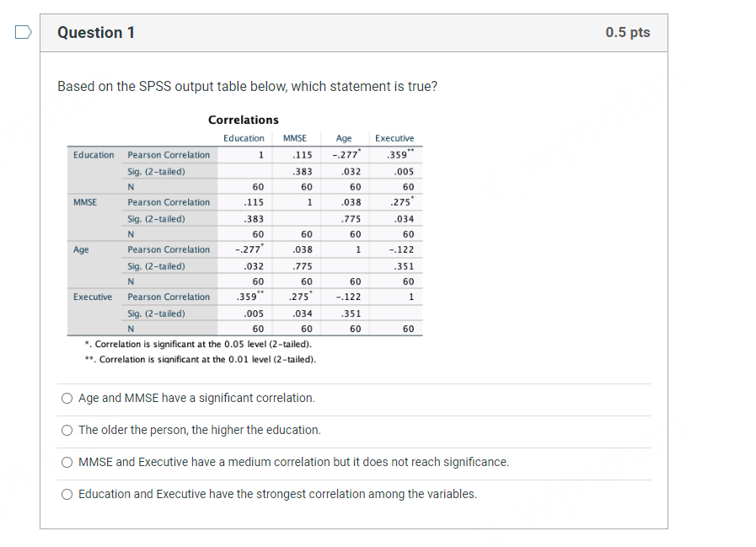Click the Age column header

tap(343, 137)
